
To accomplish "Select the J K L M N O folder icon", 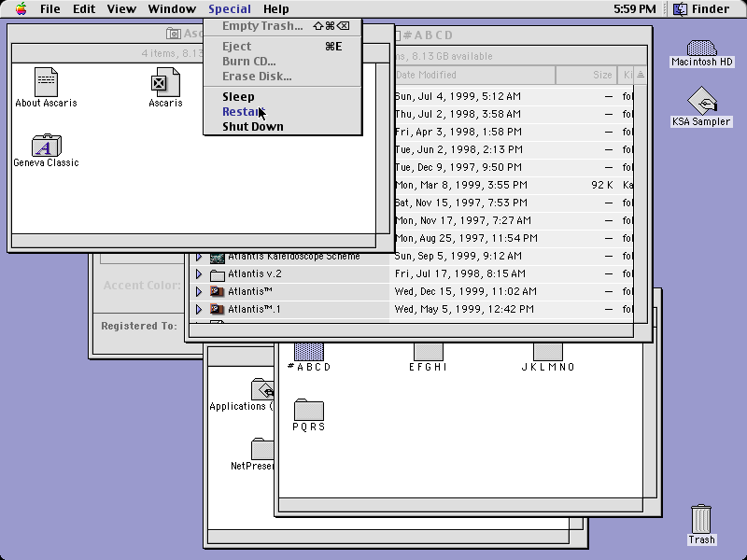I will pos(548,352).
